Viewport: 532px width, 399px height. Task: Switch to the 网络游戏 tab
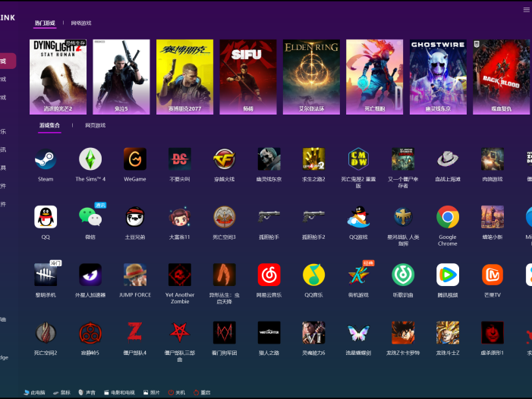click(81, 23)
